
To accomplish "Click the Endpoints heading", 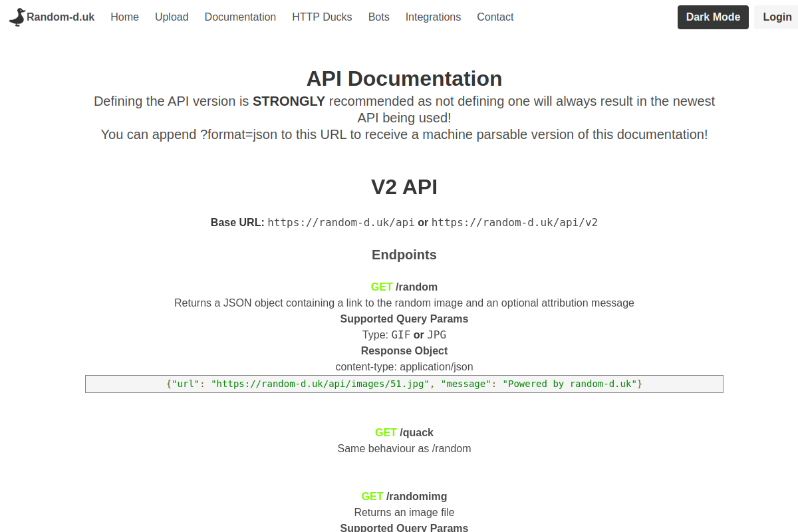I will point(404,255).
